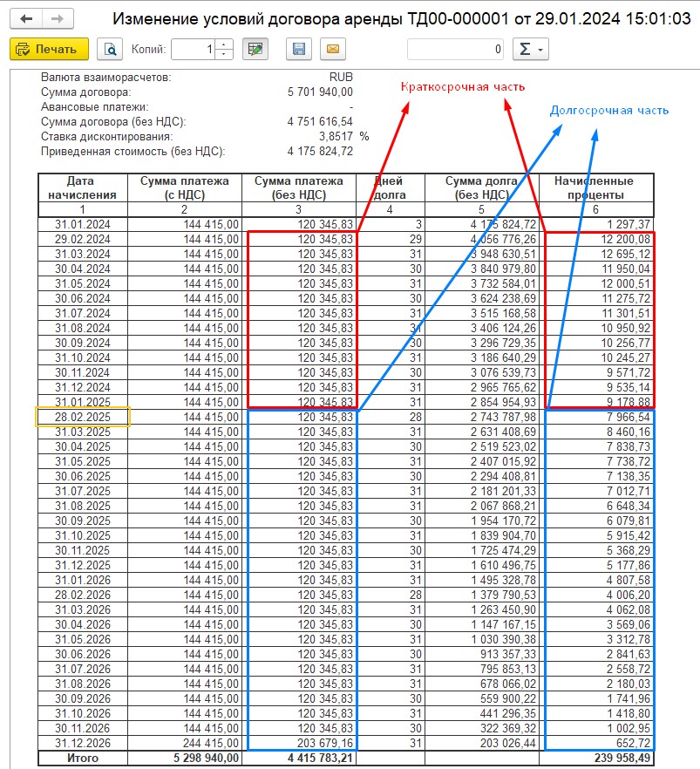Screen dimensions: 700x769
Task: Go forward with the right arrow button
Action: [58, 19]
